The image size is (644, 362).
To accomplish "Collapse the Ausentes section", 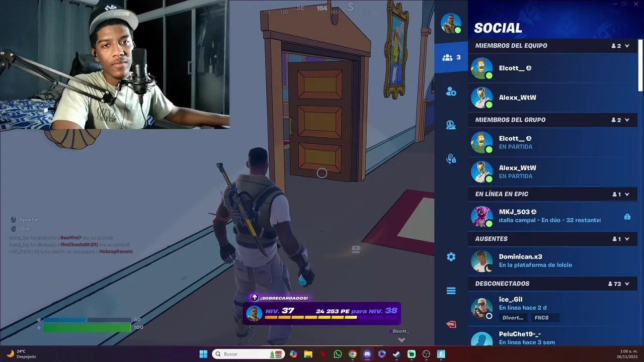I will click(x=627, y=239).
